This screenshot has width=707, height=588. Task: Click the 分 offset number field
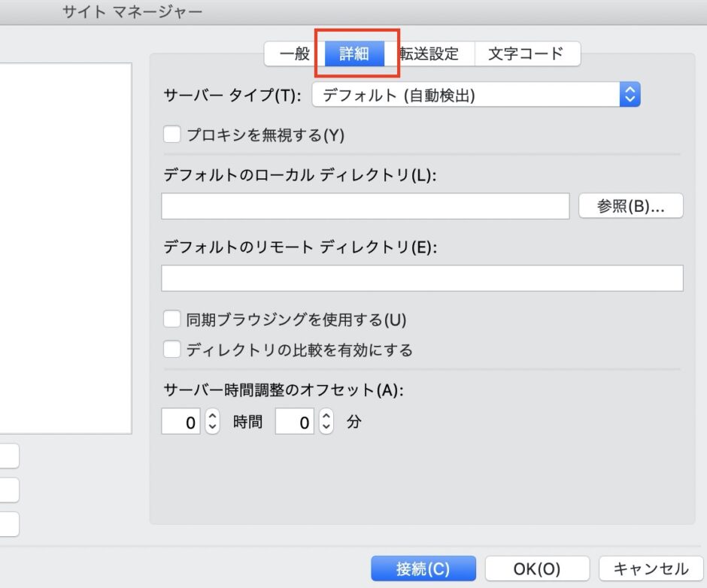click(x=295, y=423)
